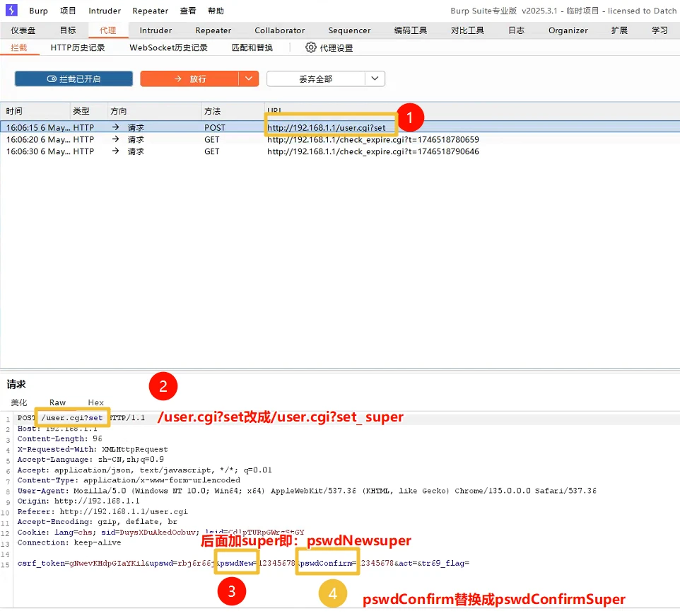
Task: Open the WebSocket历史记录 sub-tab
Action: [168, 47]
